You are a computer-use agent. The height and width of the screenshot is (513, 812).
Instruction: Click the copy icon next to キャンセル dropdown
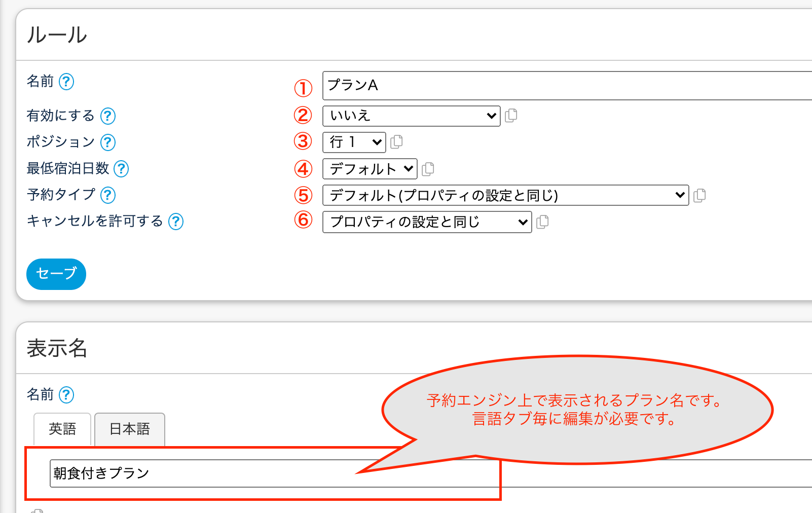(542, 222)
